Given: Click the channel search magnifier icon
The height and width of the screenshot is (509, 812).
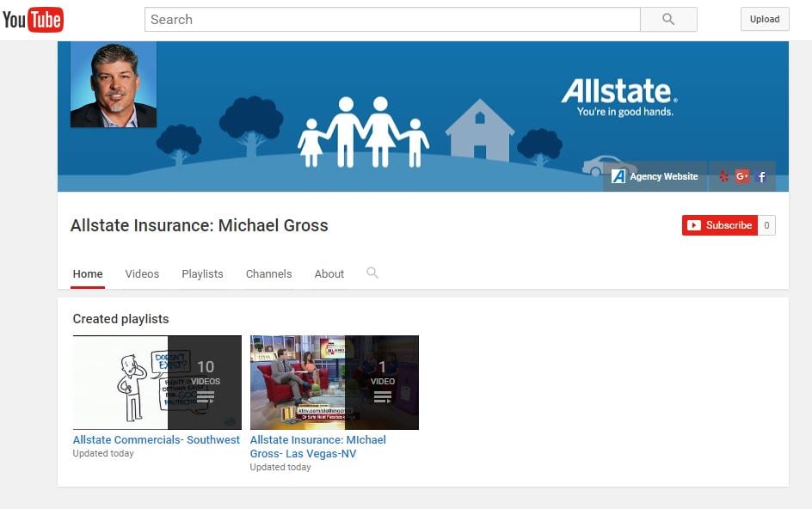Looking at the screenshot, I should [x=372, y=273].
